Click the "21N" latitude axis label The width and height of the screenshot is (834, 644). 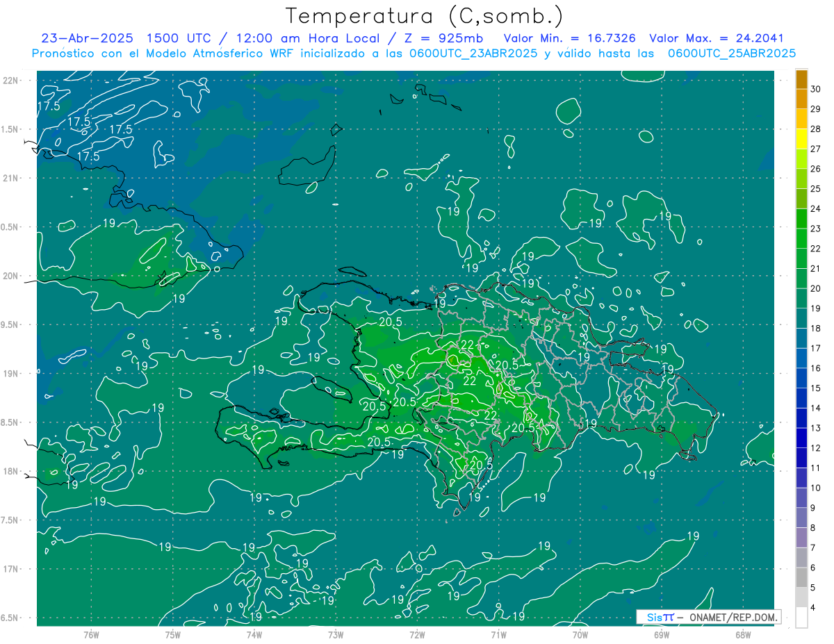pos(12,178)
